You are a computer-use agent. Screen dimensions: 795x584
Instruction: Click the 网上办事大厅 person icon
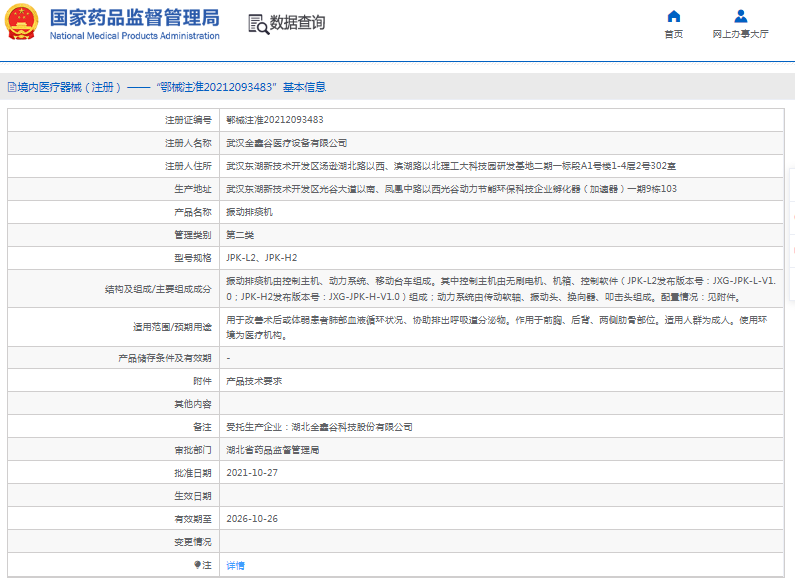[740, 16]
